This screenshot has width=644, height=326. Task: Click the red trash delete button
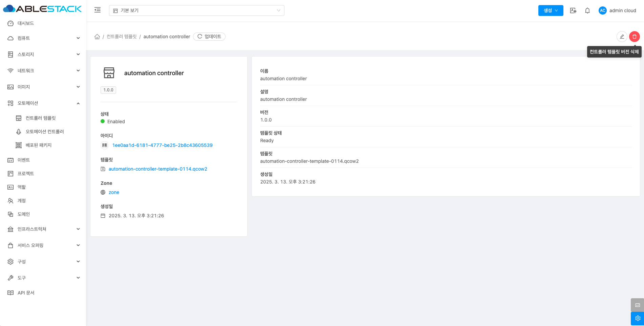(635, 37)
